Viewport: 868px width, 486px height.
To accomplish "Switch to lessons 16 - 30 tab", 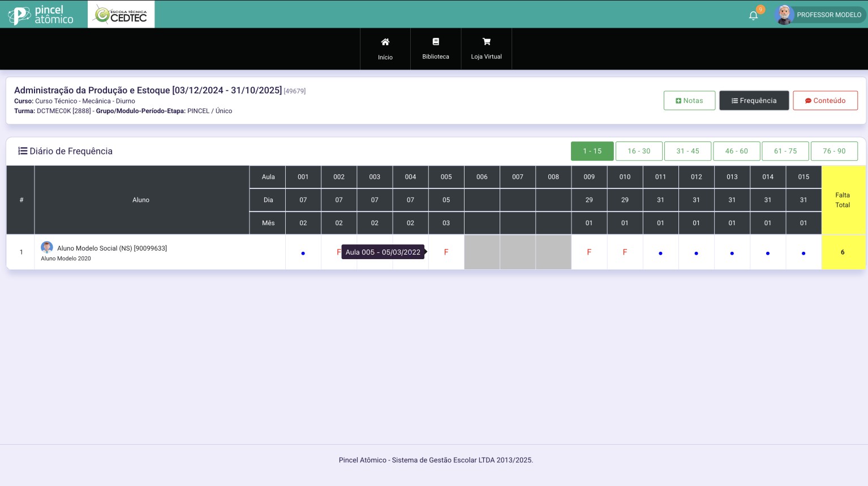I will point(639,151).
